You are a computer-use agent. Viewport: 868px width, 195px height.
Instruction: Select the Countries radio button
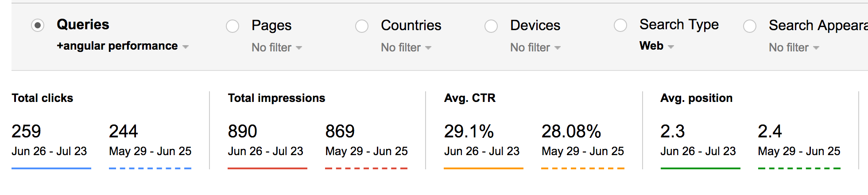point(362,26)
